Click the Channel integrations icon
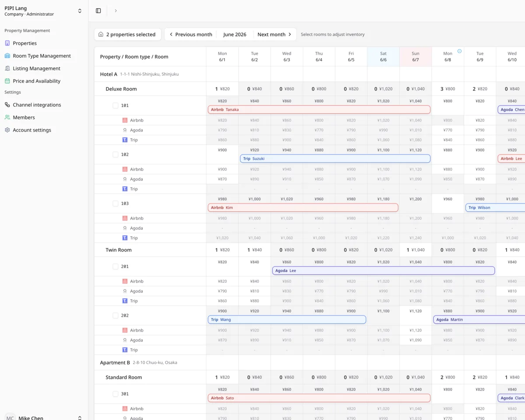Image resolution: width=525 pixels, height=420 pixels. click(7, 105)
